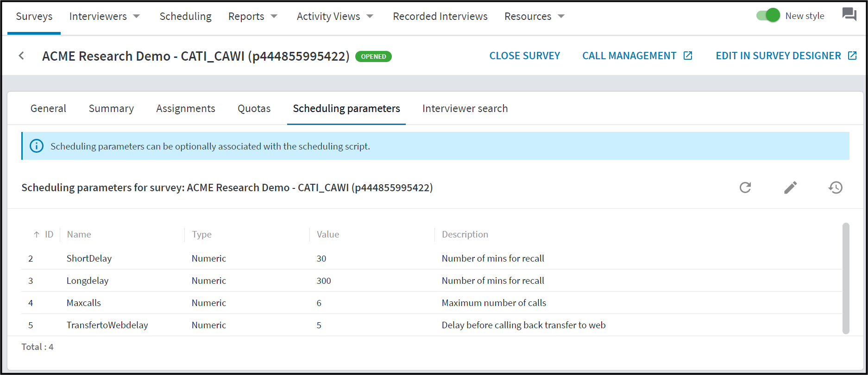This screenshot has width=868, height=375.
Task: Click the value 30 for ShortDelay
Action: (321, 258)
